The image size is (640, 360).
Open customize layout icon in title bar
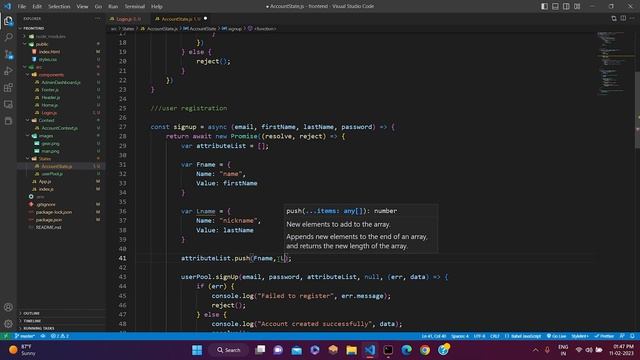pyautogui.click(x=577, y=6)
